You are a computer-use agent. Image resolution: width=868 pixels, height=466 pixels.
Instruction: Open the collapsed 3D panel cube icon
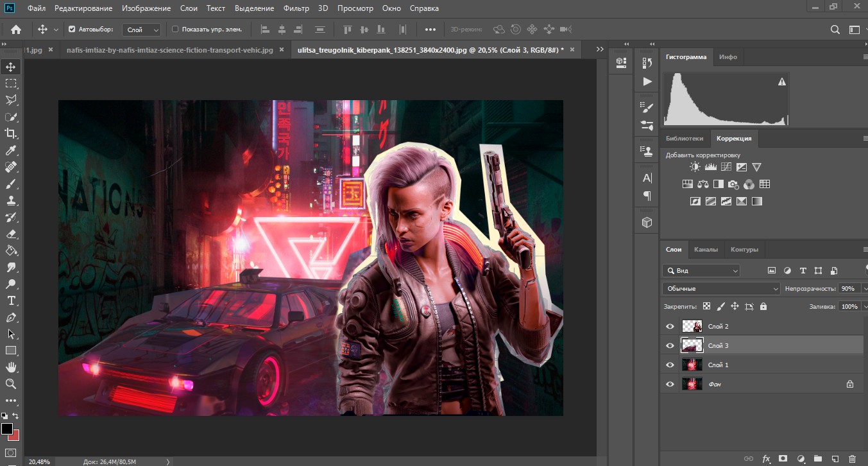click(647, 222)
